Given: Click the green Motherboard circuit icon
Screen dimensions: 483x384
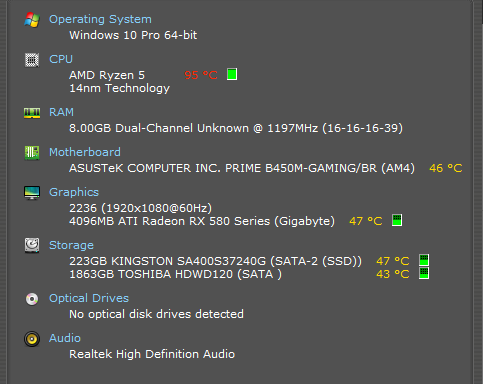Looking at the screenshot, I should (32, 153).
